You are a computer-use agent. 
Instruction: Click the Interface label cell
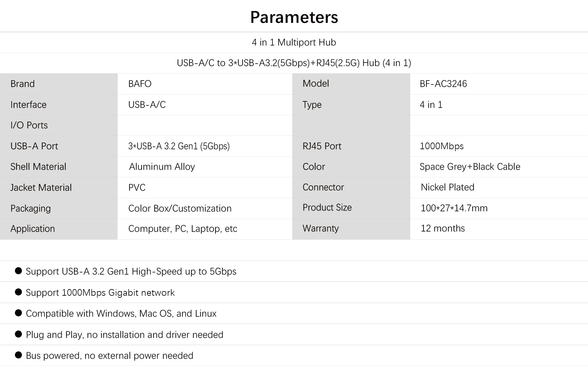(59, 105)
